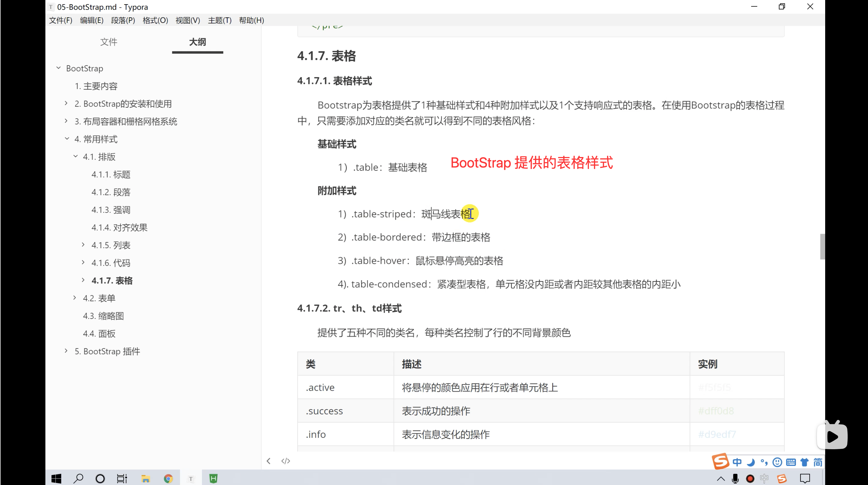Switch to the 文件 sidebar tab

click(108, 42)
